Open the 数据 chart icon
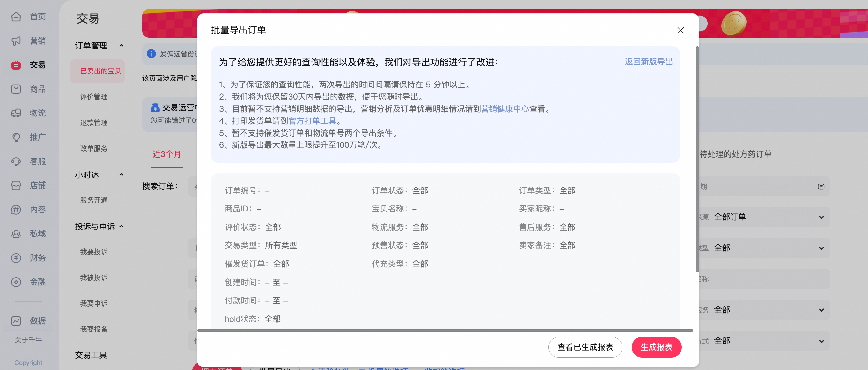Viewport: 868px width, 370px height. 16,321
